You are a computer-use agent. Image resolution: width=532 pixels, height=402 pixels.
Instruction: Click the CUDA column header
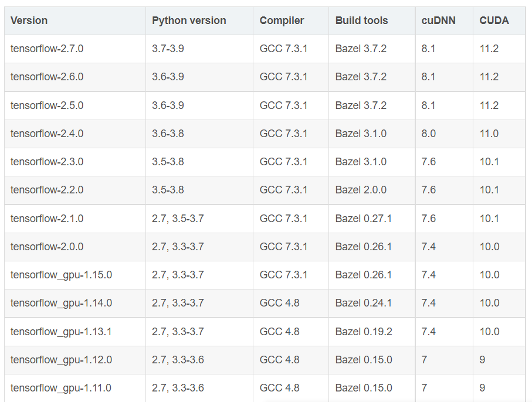[x=494, y=21]
